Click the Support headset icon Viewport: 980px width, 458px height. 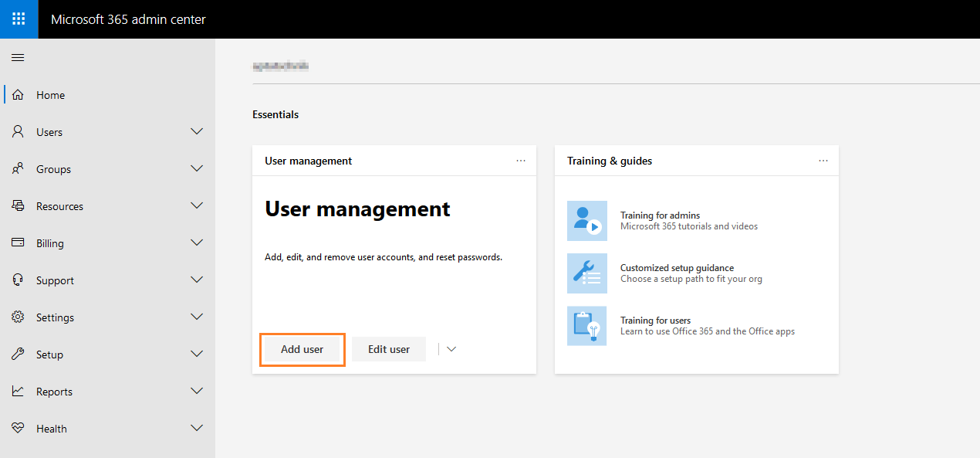click(x=18, y=280)
